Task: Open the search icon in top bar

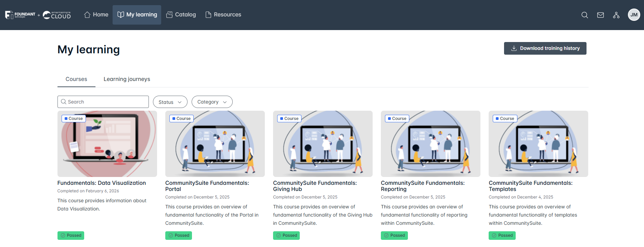Action: pyautogui.click(x=585, y=15)
